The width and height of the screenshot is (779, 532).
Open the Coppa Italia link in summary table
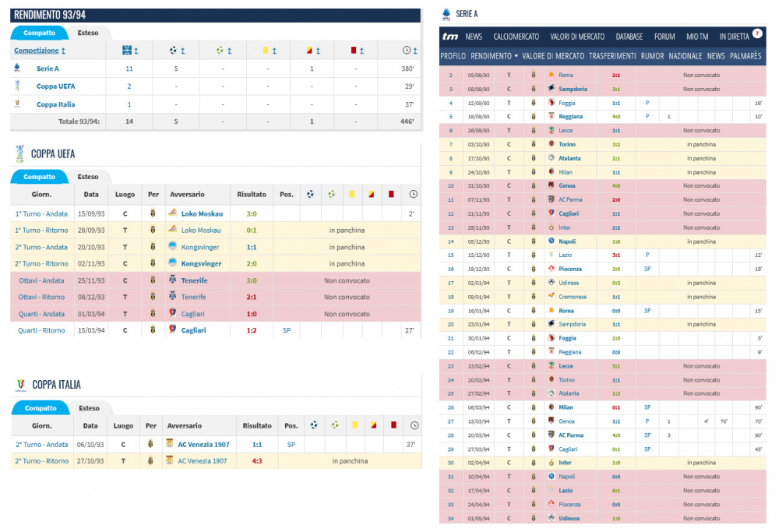55,104
